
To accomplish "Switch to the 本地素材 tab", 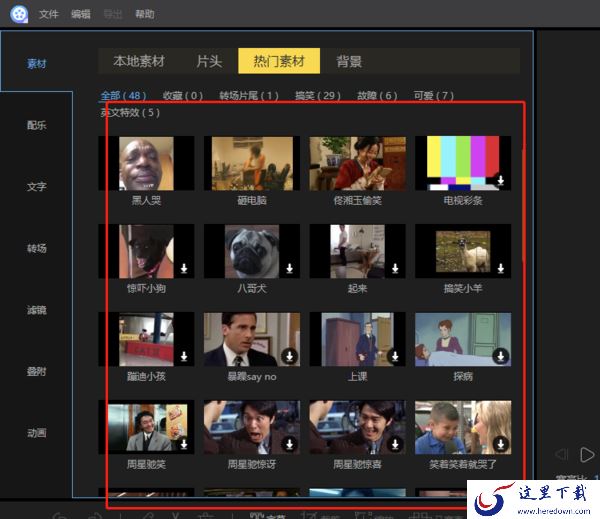I will click(x=139, y=61).
